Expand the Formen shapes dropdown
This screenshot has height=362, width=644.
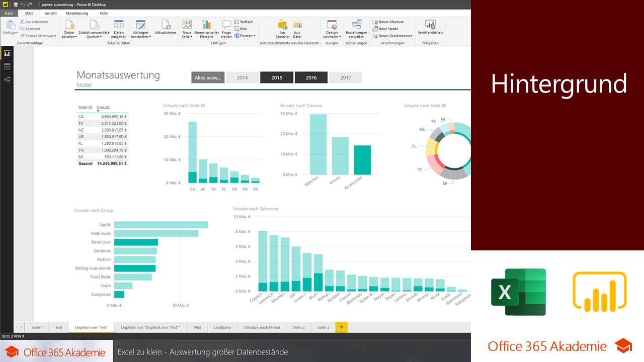pyautogui.click(x=245, y=36)
